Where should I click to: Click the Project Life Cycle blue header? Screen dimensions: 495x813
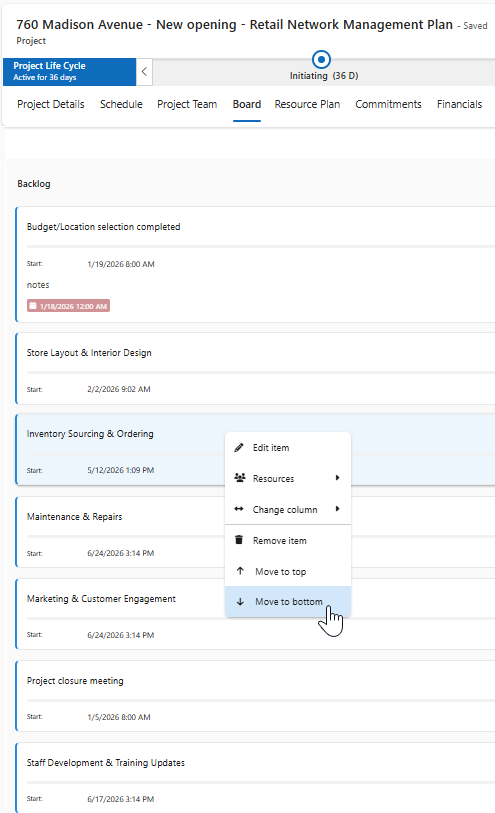(x=69, y=72)
